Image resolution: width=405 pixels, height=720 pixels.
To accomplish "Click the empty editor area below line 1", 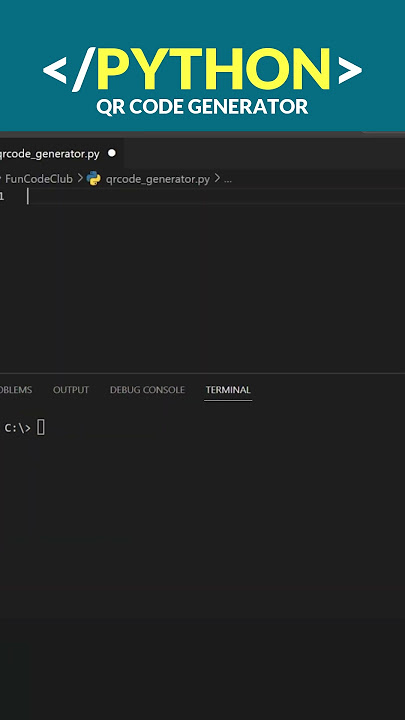I will (202, 285).
